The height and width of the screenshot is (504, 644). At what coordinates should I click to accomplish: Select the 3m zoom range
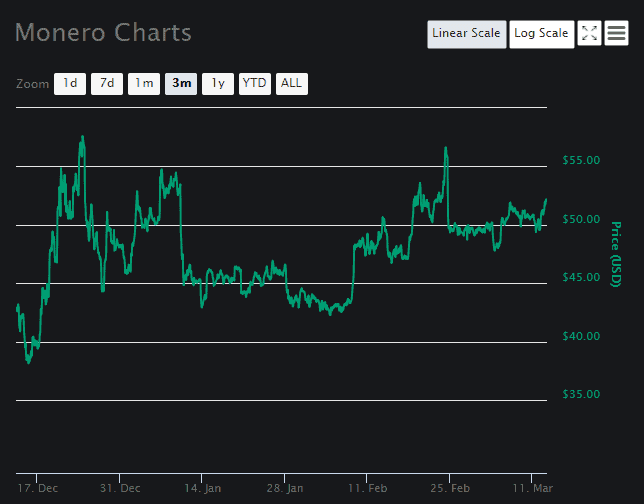181,84
